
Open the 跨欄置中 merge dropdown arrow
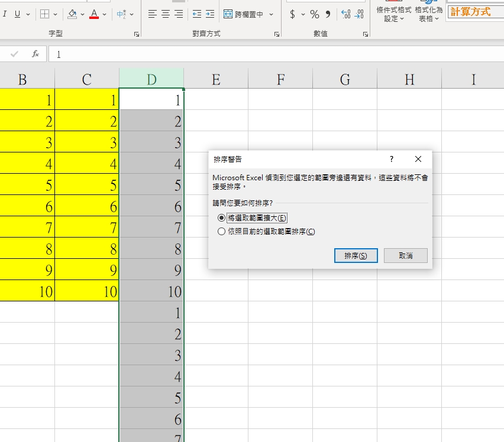coord(271,14)
